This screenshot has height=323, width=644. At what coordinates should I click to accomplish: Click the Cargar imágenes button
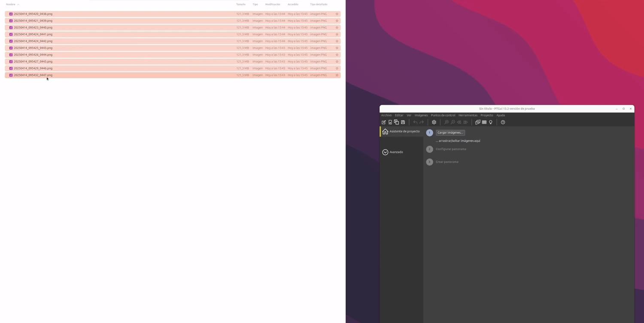coord(450,133)
